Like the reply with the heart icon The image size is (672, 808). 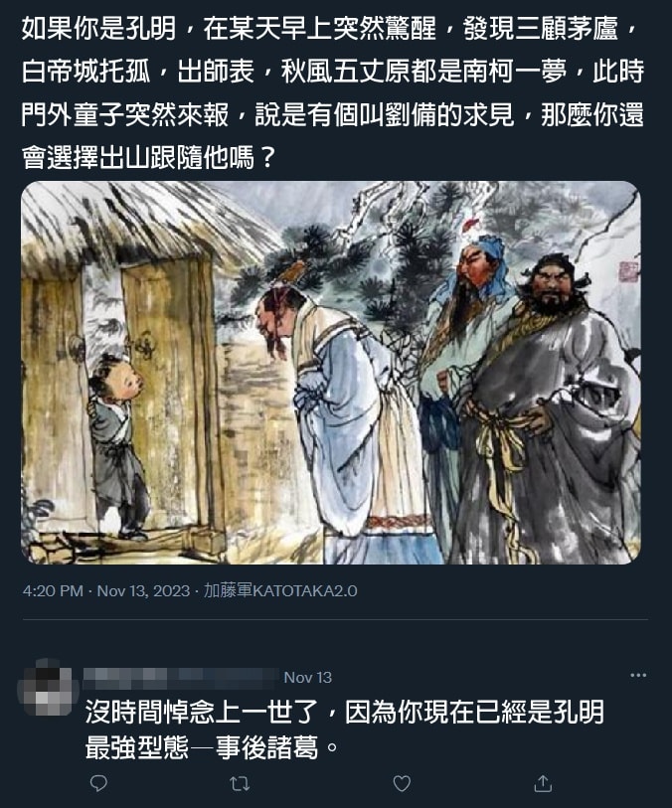click(402, 783)
